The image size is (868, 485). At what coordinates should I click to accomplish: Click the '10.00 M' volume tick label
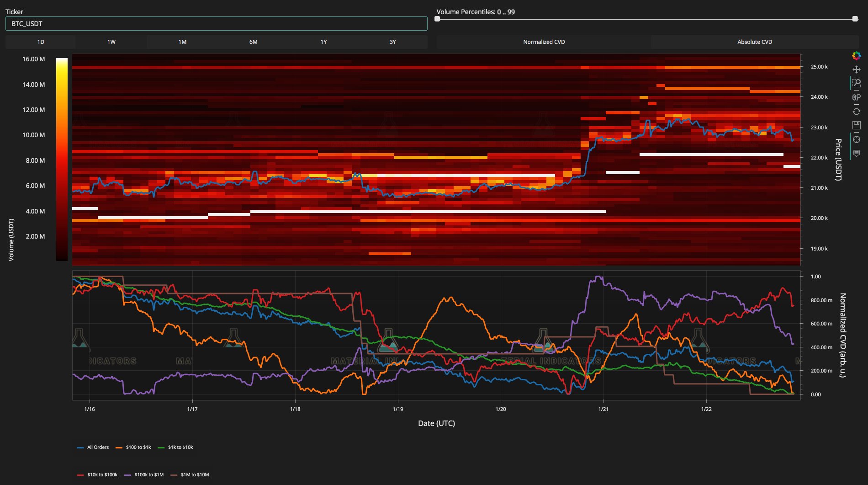(x=34, y=135)
